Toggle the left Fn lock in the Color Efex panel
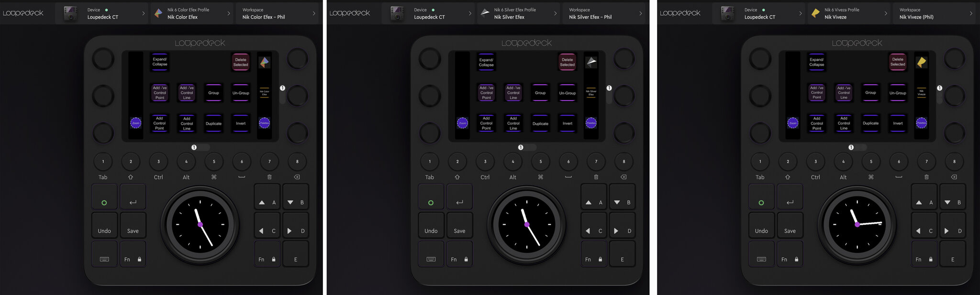 point(133,259)
